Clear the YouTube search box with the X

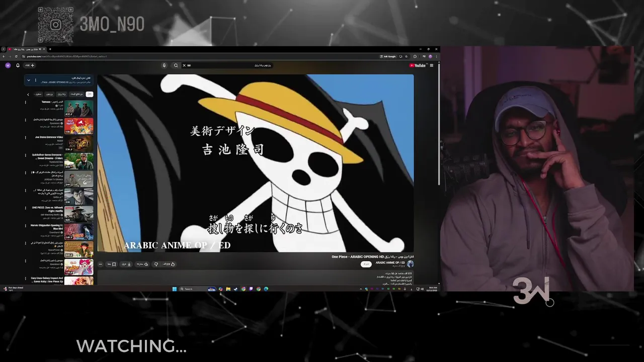(184, 65)
